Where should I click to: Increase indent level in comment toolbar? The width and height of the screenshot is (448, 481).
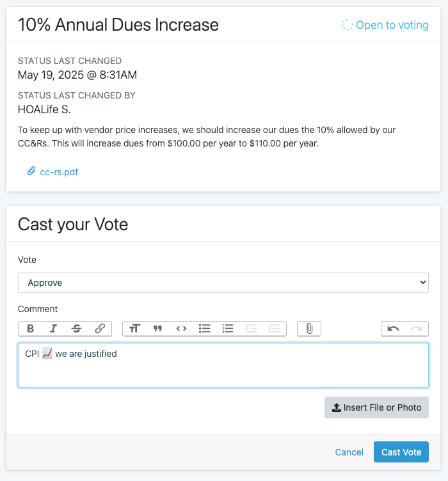coord(274,329)
